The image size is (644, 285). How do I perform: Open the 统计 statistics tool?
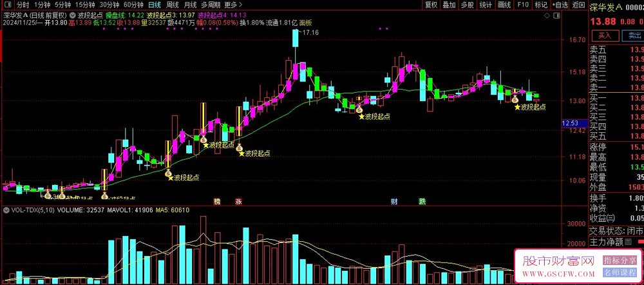[486, 5]
